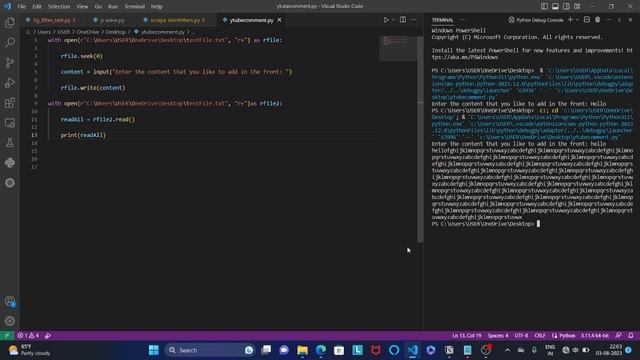Open the Explorer view in activity bar
640x360 pixels.
click(10, 22)
